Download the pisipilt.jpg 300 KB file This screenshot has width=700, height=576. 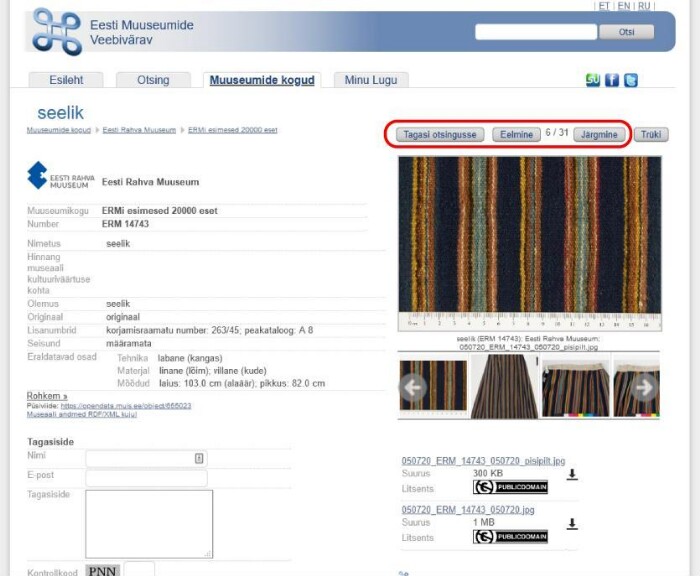[x=572, y=475]
